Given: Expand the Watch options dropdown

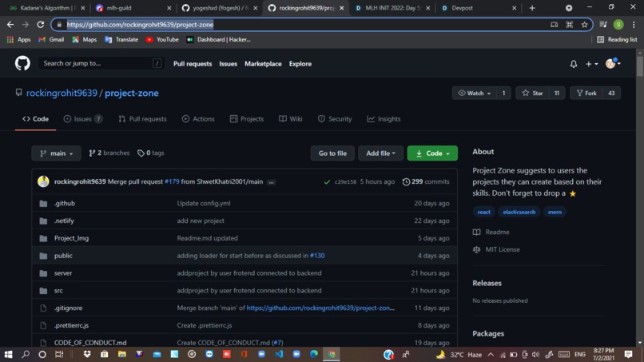Looking at the screenshot, I should tap(475, 93).
